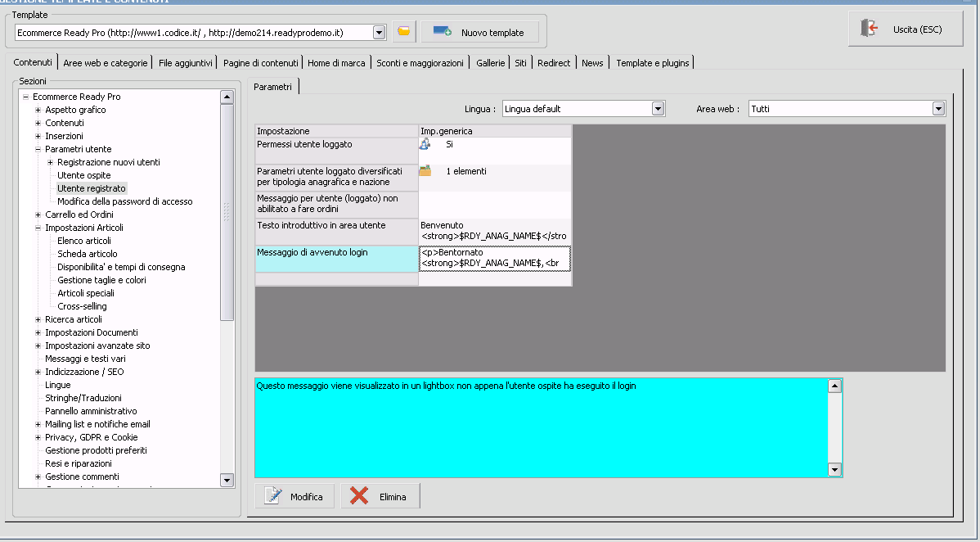Select Articoli speciali tree item
The image size is (980, 542).
(x=86, y=294)
